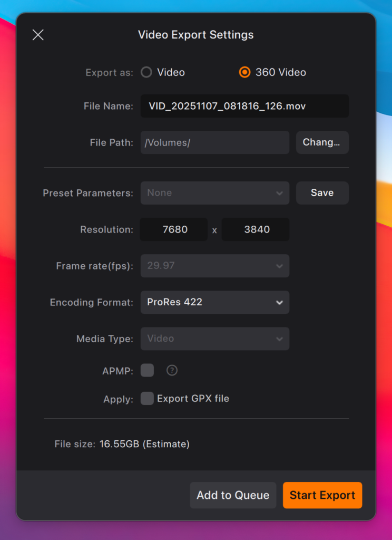This screenshot has width=392, height=540.
Task: Open the Preset Parameters dropdown
Action: tap(214, 193)
